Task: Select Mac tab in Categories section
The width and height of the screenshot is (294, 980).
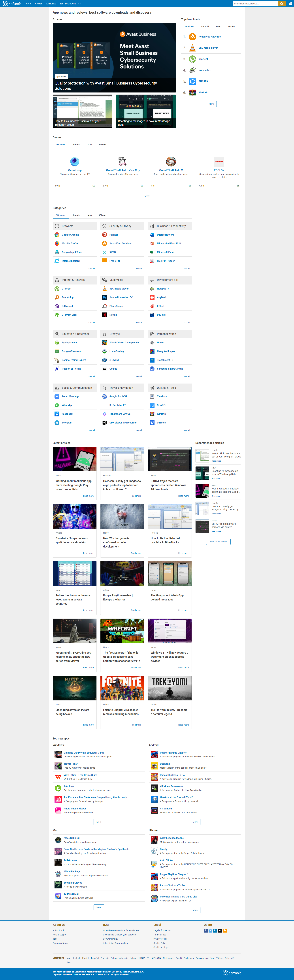Action: pos(90,215)
